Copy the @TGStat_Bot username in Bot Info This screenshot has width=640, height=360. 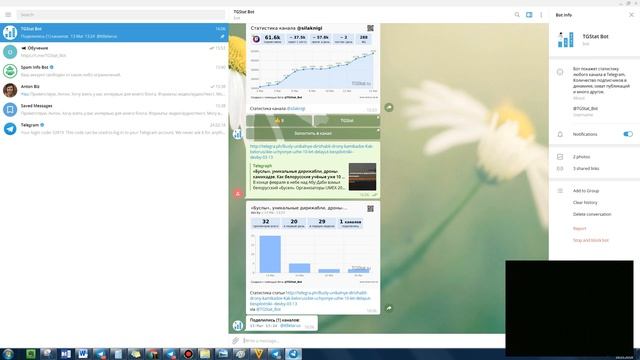[585, 109]
